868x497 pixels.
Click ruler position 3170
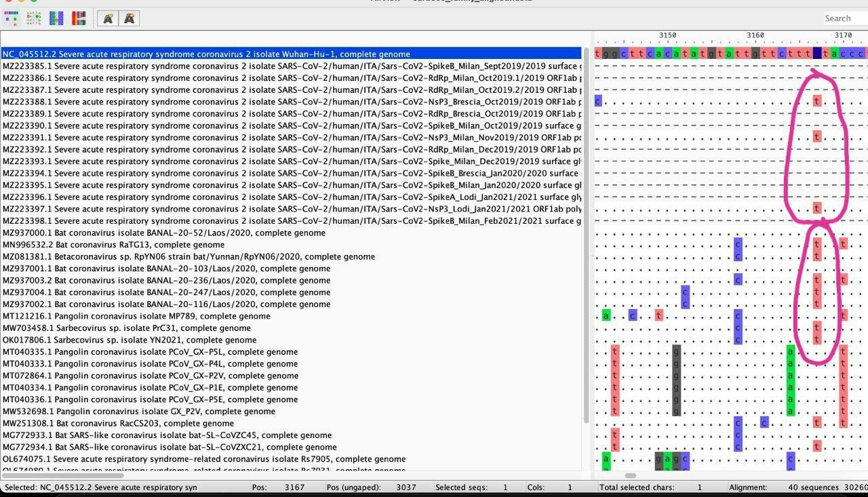click(843, 35)
